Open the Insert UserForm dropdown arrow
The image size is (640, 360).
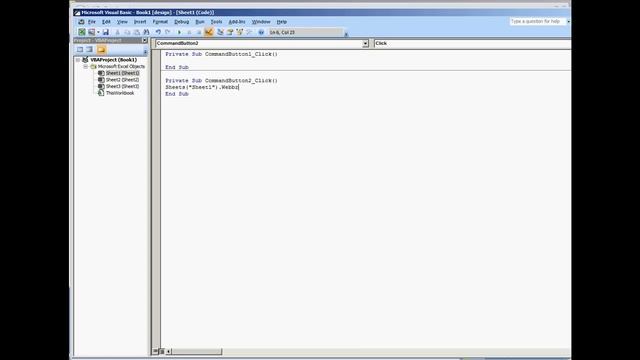click(x=98, y=32)
